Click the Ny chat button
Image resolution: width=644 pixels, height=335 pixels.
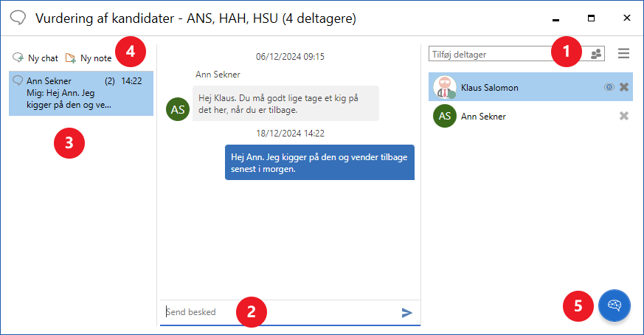(x=35, y=58)
